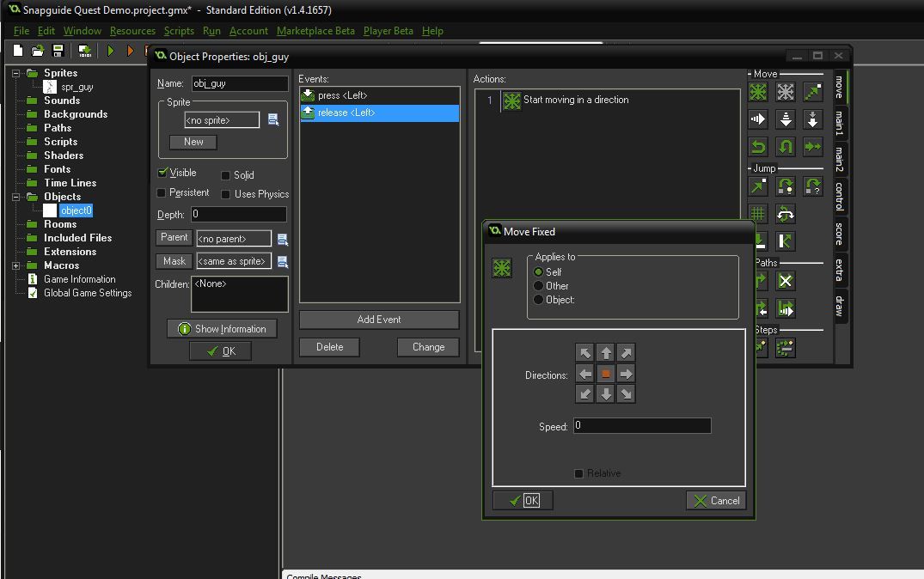Select spr_guy in resource tree
Screen dimensions: 924x579
point(77,87)
